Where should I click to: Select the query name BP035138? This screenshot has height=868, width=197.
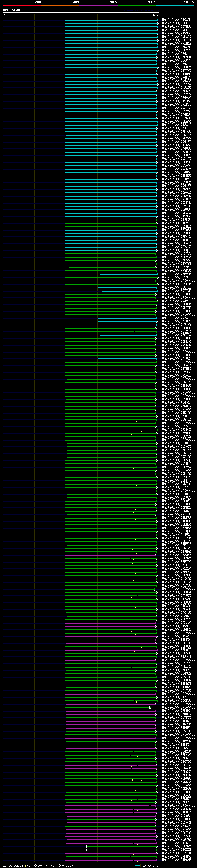11,10
